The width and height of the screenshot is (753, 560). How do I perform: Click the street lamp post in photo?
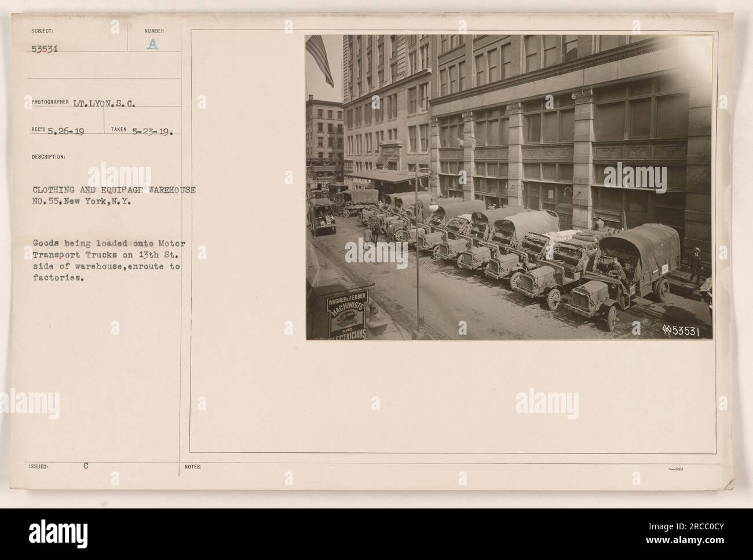tap(418, 255)
